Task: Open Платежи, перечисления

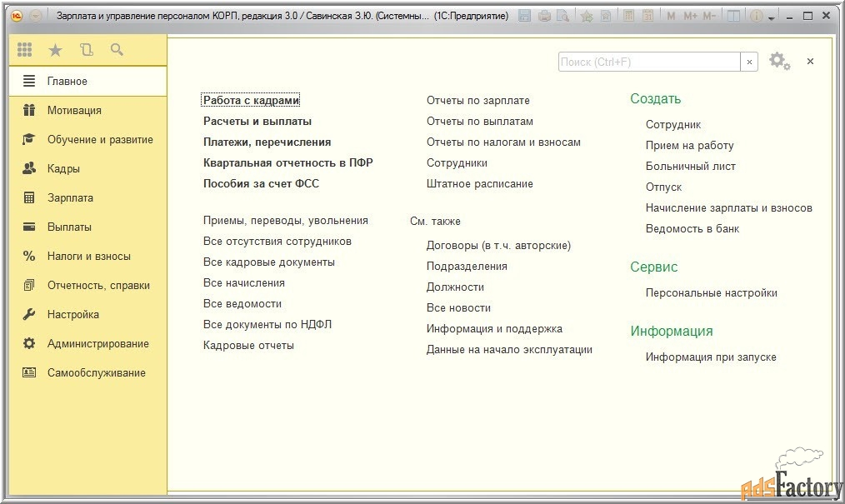Action: point(267,142)
